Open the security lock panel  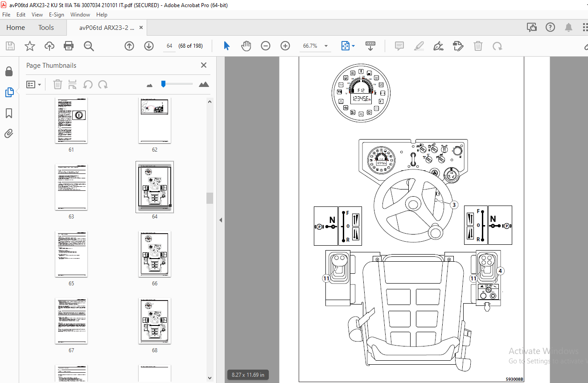(9, 71)
